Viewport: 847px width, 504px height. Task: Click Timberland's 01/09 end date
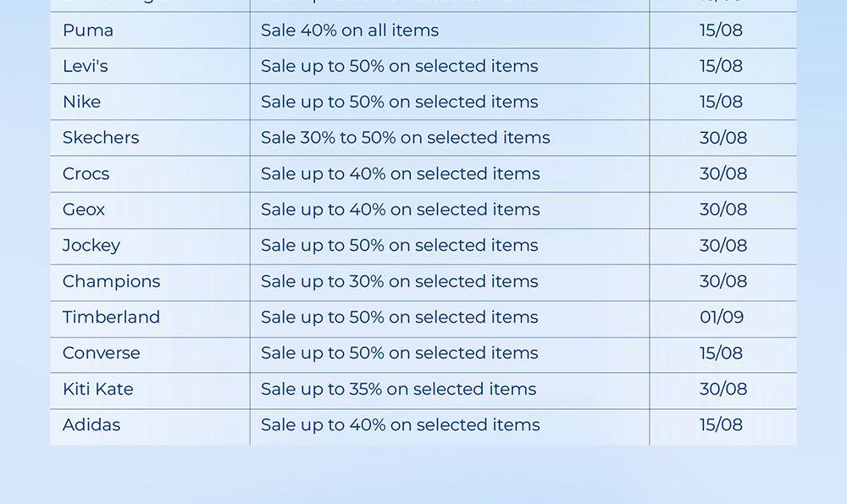[722, 317]
